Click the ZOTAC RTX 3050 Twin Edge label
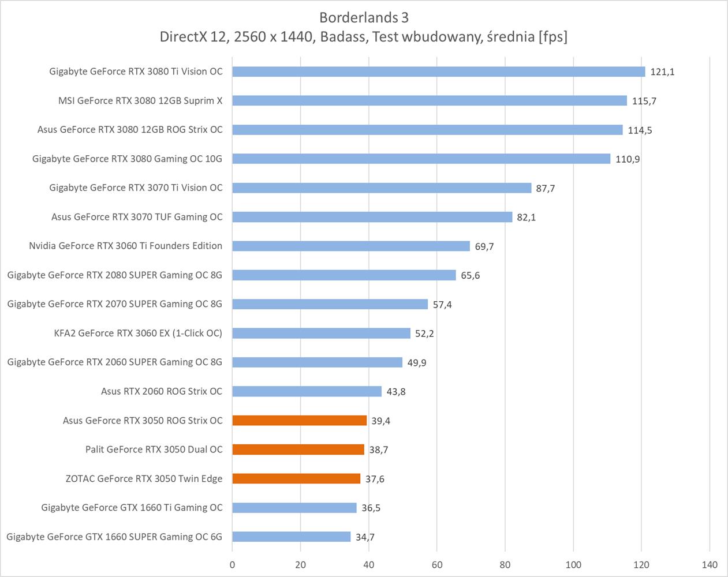This screenshot has height=577, width=728. pos(144,478)
